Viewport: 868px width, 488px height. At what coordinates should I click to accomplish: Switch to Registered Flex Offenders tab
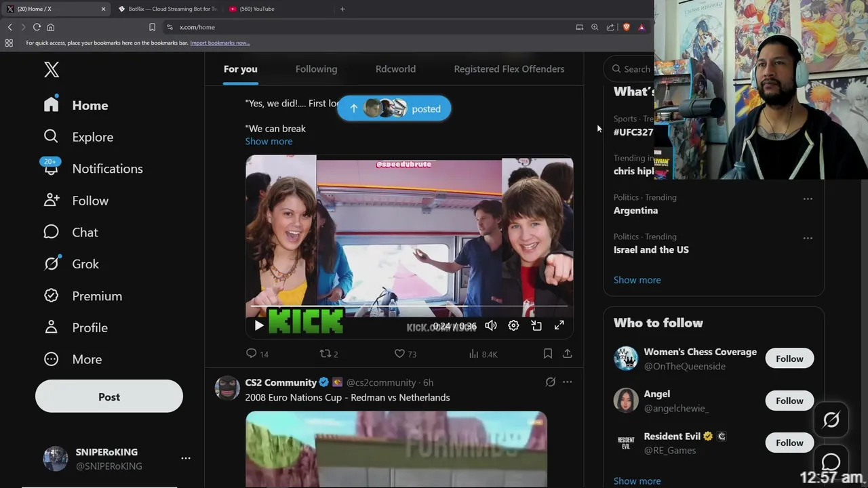(x=509, y=68)
